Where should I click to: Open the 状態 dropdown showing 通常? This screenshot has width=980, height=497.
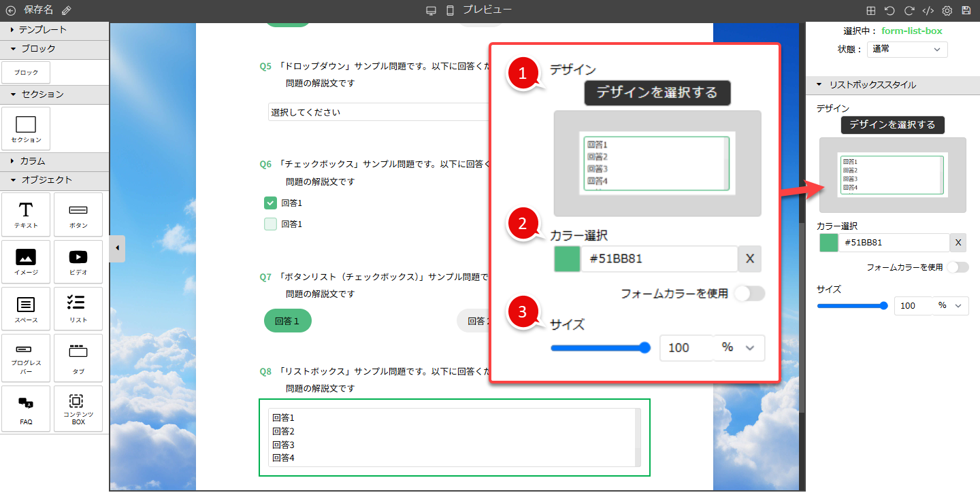pyautogui.click(x=907, y=49)
